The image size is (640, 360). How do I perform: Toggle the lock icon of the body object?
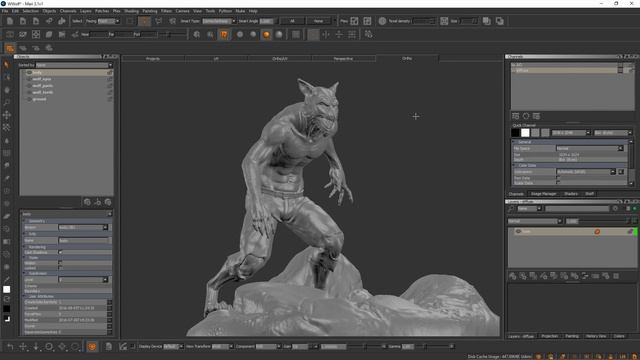pos(109,72)
